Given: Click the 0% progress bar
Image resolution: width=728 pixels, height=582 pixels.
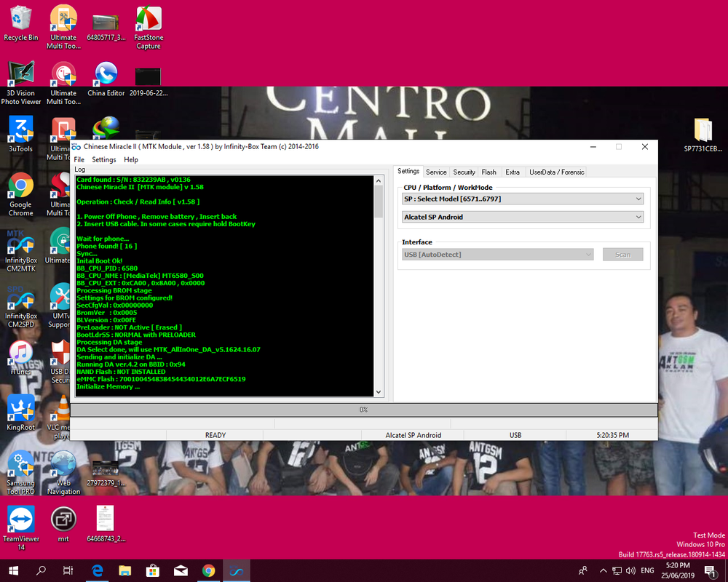Looking at the screenshot, I should coord(363,410).
